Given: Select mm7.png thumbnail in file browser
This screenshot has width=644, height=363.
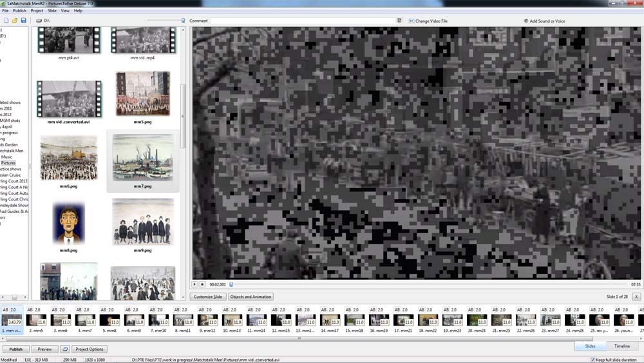Looking at the screenshot, I should [x=142, y=158].
